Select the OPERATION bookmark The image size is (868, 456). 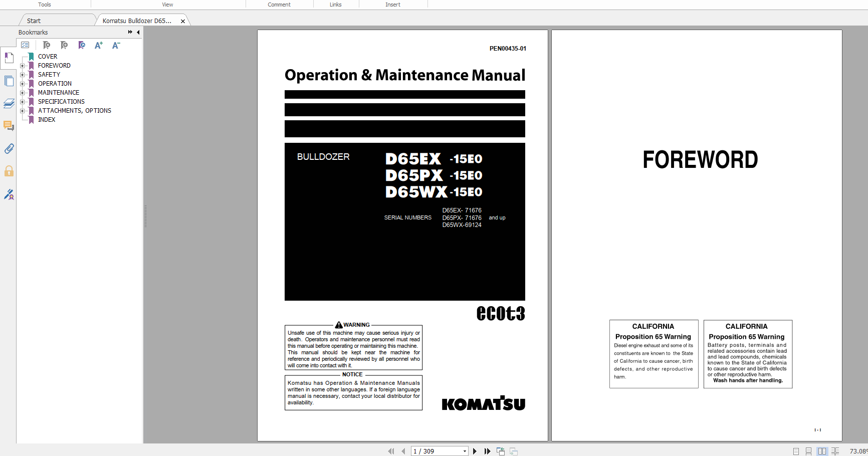point(55,84)
